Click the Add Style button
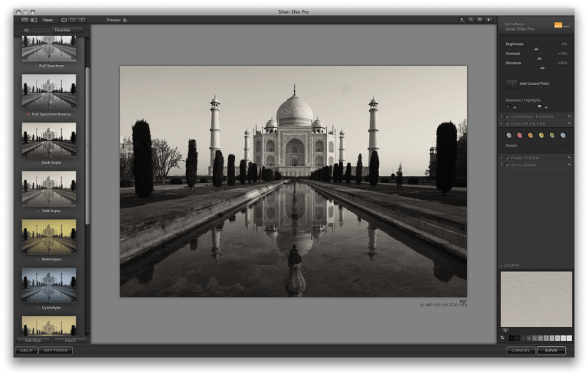Image resolution: width=588 pixels, height=376 pixels. (x=33, y=341)
